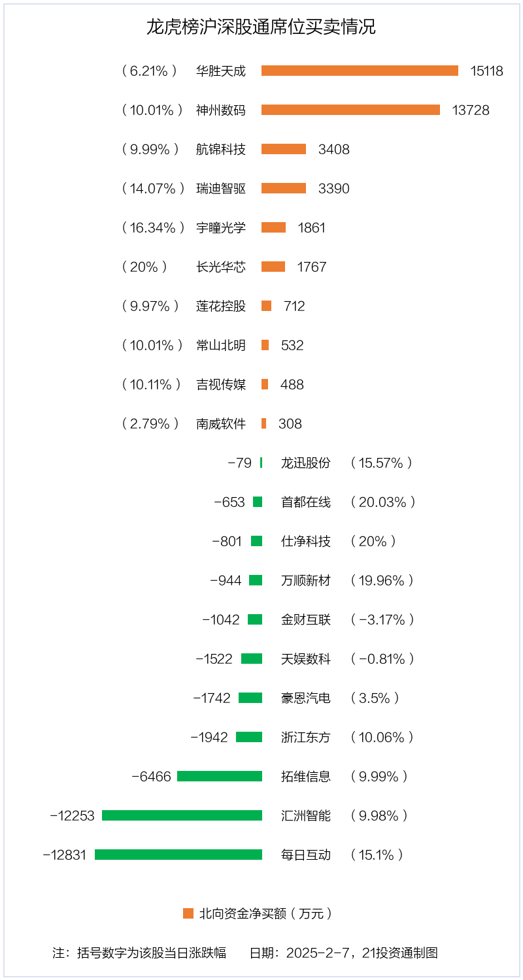Select the green bar for 汇洲智能

point(182,815)
